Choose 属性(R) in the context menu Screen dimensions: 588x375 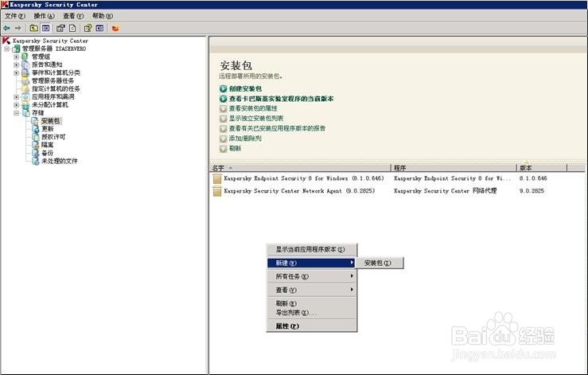tap(312, 326)
